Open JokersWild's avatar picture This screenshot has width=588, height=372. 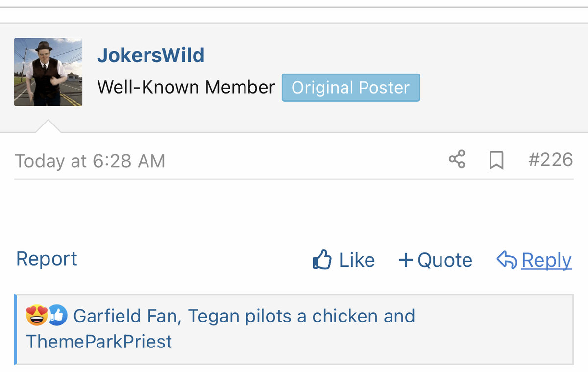click(48, 72)
